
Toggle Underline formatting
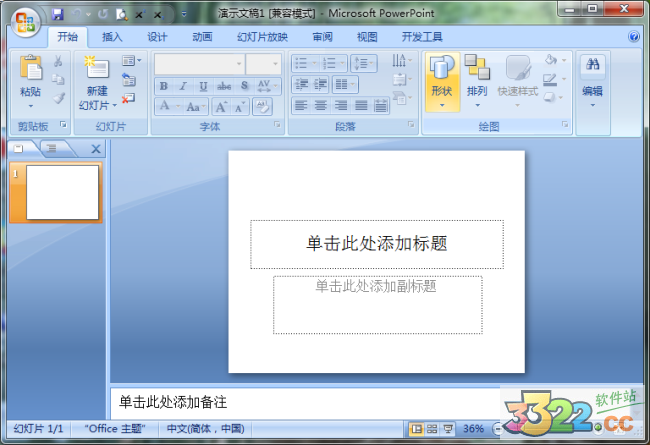click(203, 86)
